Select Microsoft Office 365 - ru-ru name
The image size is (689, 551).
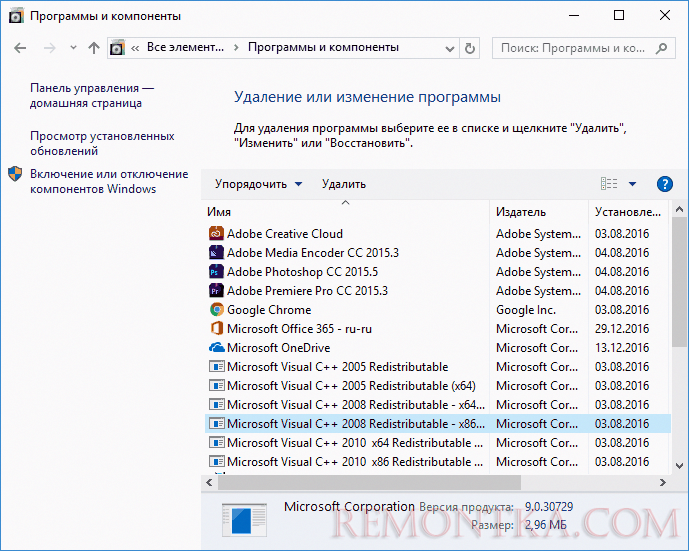tap(299, 328)
